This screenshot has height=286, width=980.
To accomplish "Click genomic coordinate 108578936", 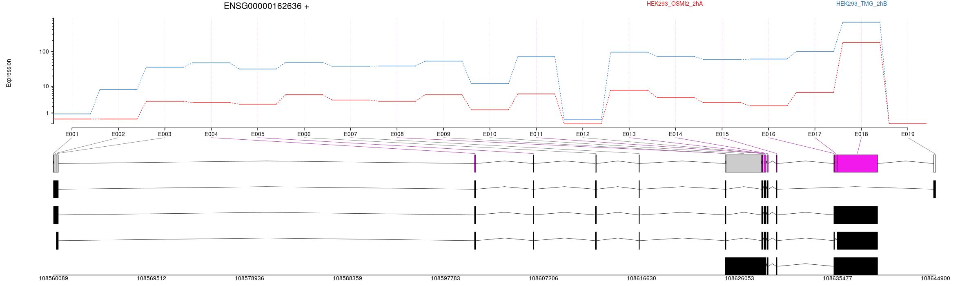I will coord(249,278).
